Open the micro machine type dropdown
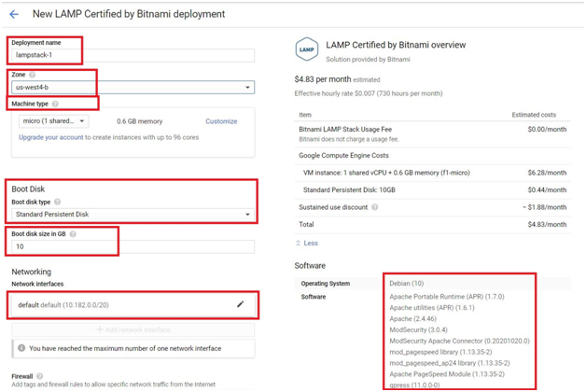586x392 pixels. [x=53, y=121]
